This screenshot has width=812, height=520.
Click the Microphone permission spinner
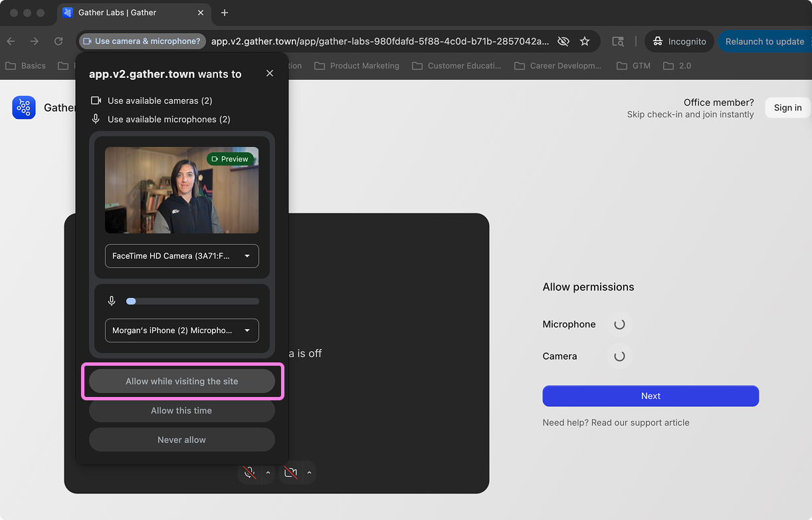(x=619, y=325)
